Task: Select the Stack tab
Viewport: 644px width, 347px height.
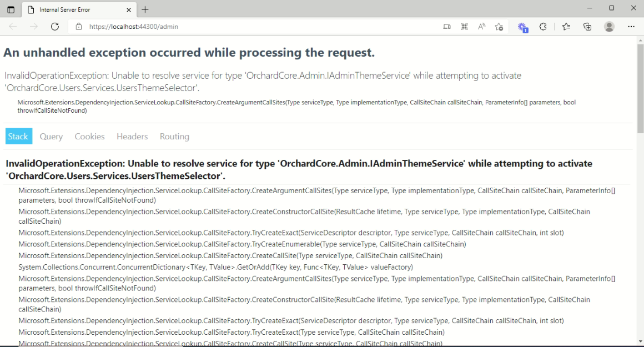Action: 18,137
